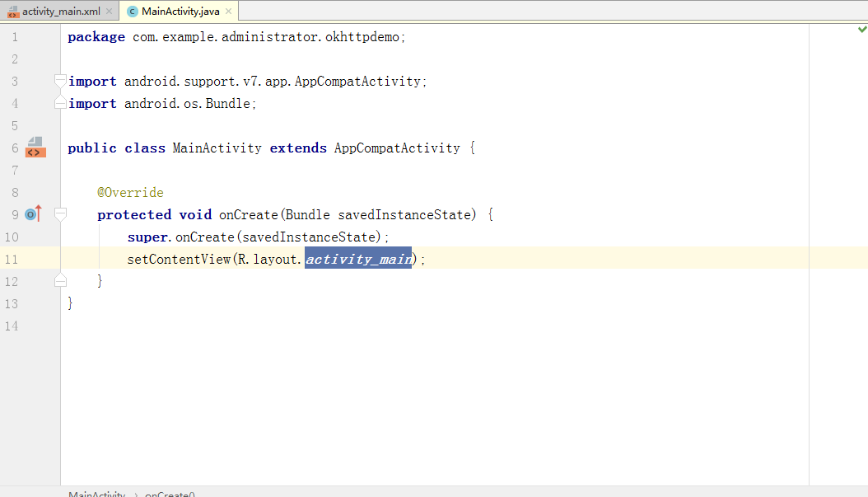Close the MainActivity.java tab
Screen dimensions: 868x497
pyautogui.click(x=228, y=11)
